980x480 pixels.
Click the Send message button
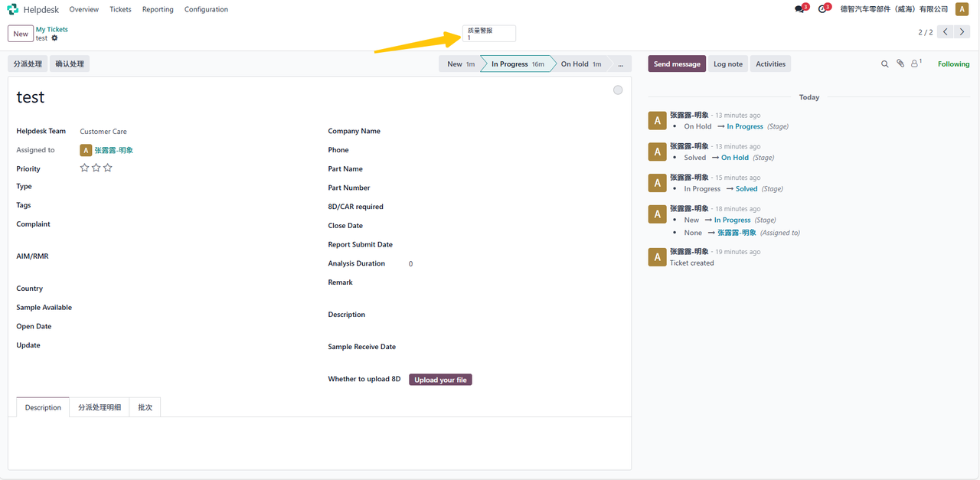677,64
